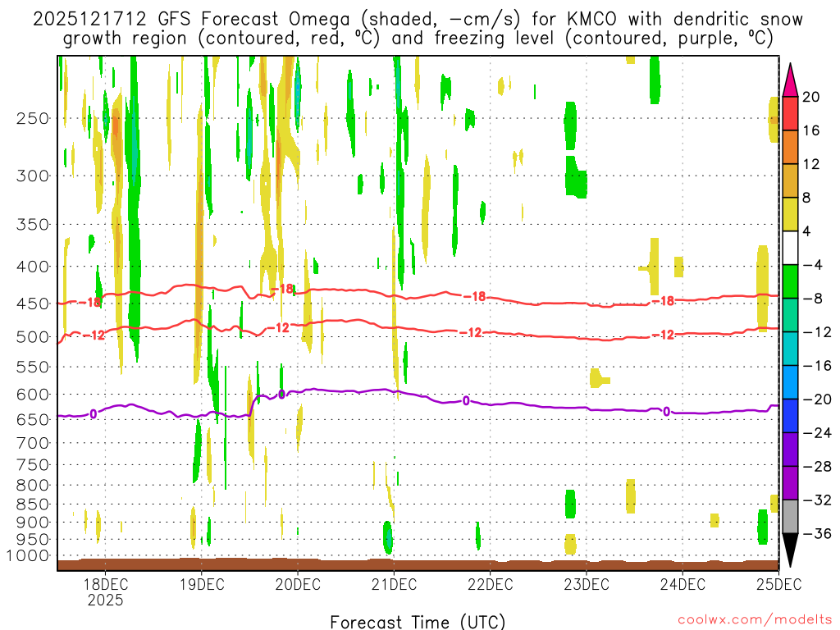Click the pink upper colorbar arrow tip
Viewport: 840px width, 630px height.
pos(790,80)
